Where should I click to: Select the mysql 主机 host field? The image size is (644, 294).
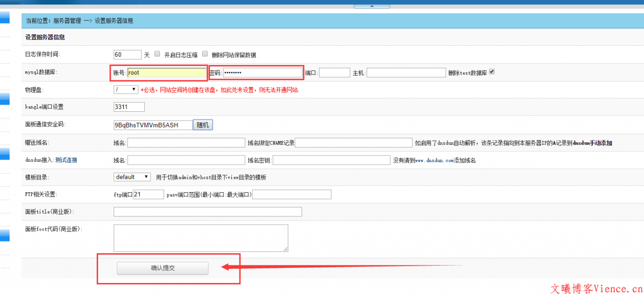(406, 72)
